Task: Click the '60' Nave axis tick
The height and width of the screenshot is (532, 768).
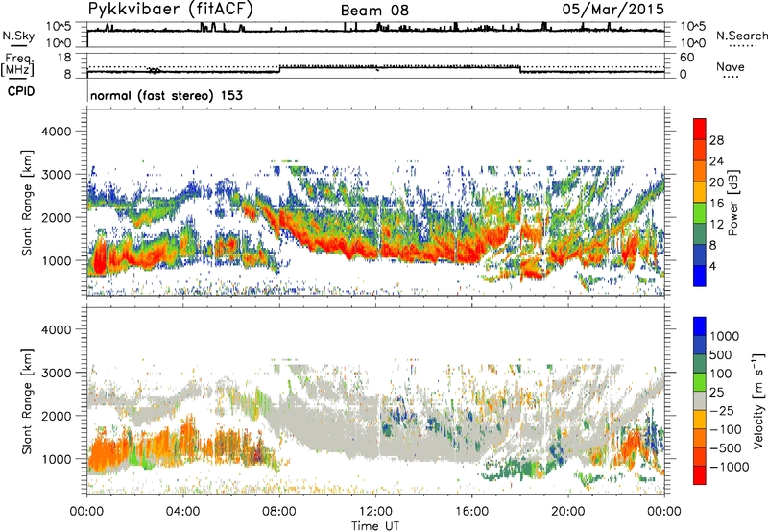Action: coord(687,58)
